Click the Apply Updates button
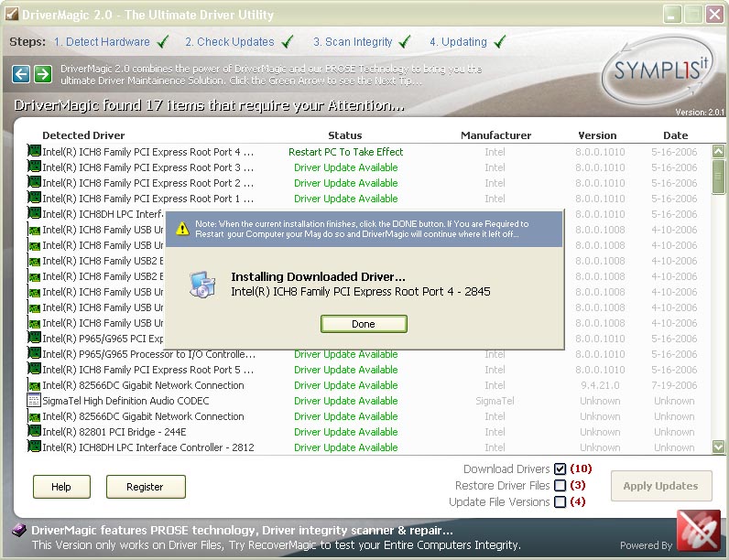 pos(661,486)
